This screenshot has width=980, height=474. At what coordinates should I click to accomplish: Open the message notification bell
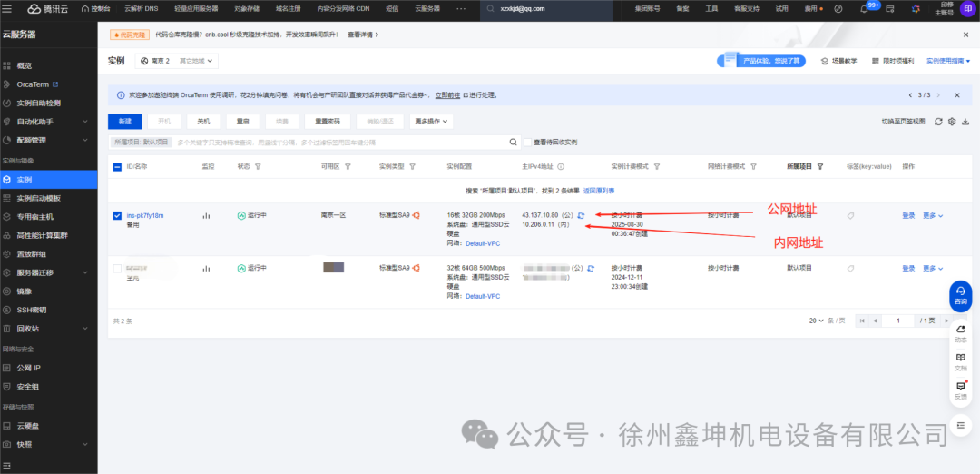click(x=864, y=9)
